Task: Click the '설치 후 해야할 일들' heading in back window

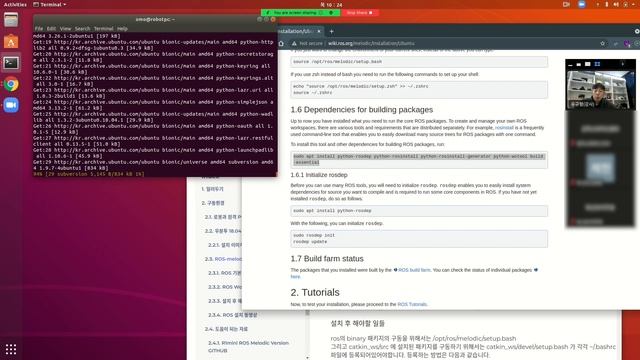Action: click(357, 323)
